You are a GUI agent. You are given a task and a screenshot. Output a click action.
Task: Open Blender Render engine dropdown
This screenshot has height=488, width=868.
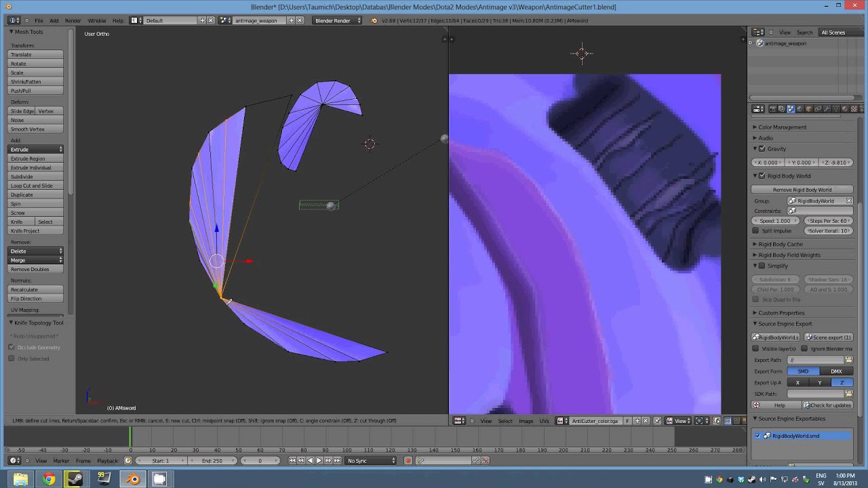[337, 20]
